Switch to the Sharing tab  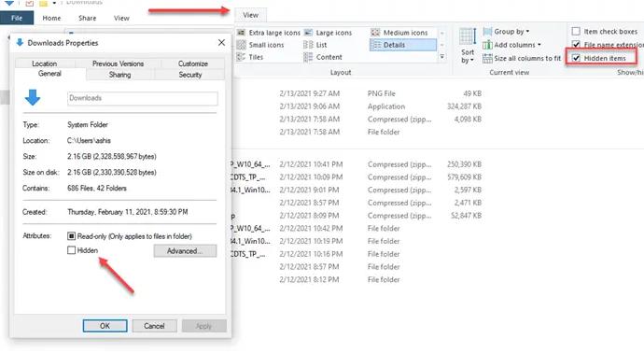coord(119,75)
